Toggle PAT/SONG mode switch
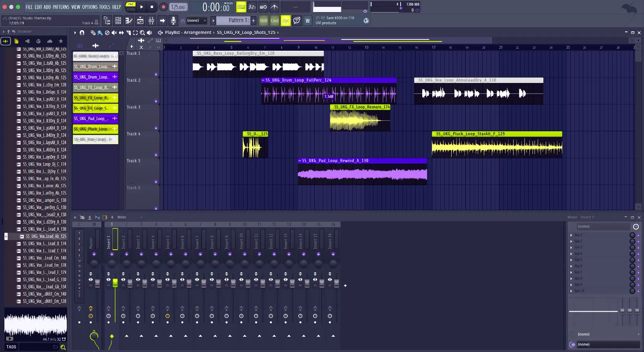The image size is (644, 352). (x=131, y=7)
